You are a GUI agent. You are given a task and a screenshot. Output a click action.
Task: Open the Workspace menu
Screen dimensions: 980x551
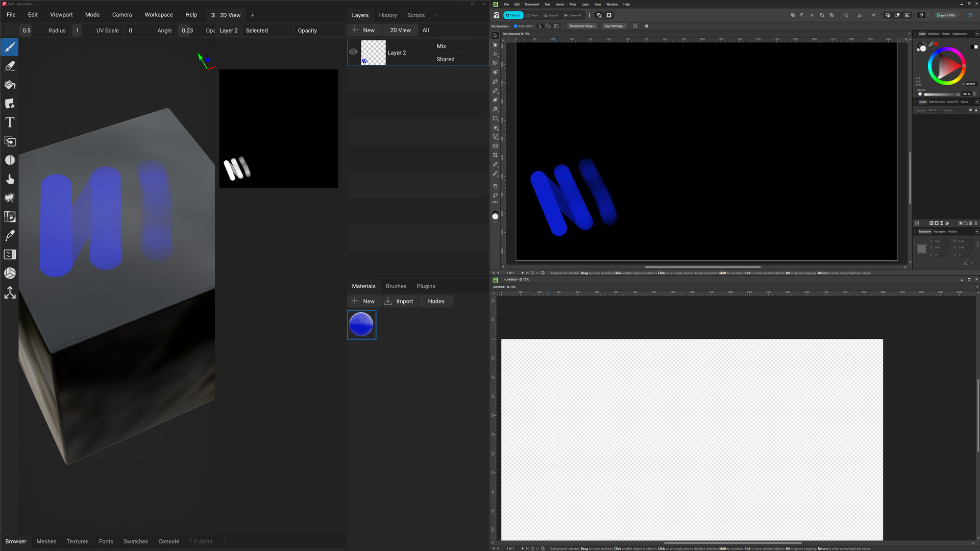[x=158, y=15]
